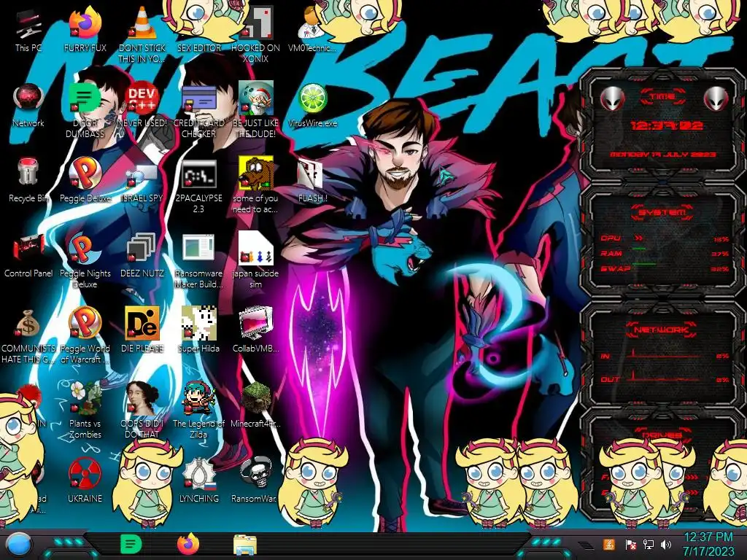
Task: Launch FURRY FUX Firefox shortcut
Action: (x=85, y=24)
